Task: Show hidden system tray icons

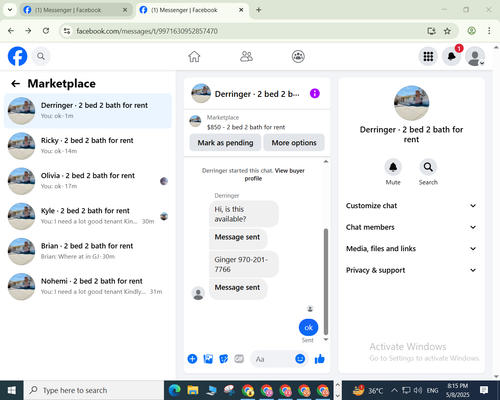Action: (394, 390)
